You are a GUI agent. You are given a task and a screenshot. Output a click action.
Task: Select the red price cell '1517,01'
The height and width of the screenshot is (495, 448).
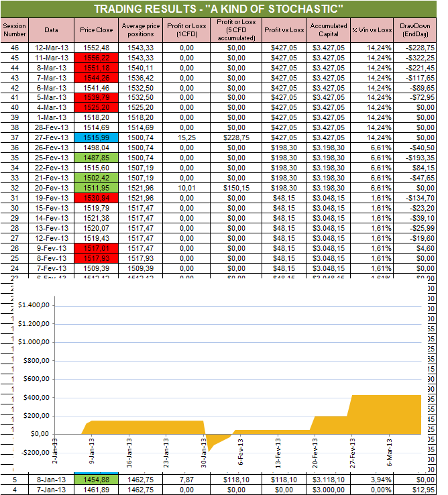pyautogui.click(x=97, y=248)
